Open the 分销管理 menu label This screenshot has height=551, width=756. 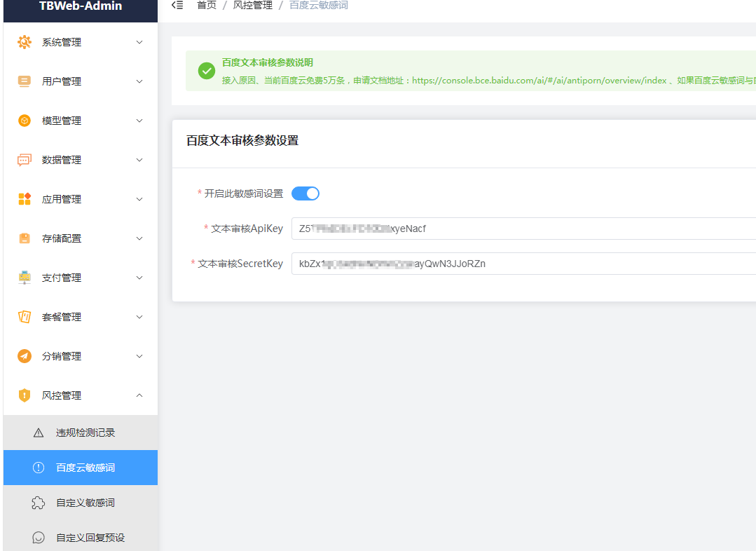[61, 356]
